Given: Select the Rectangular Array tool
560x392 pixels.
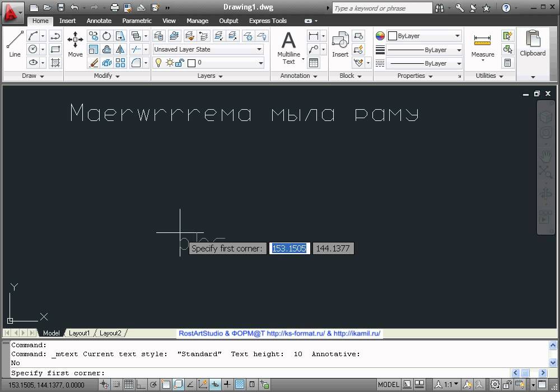Looking at the screenshot, I should (x=120, y=63).
